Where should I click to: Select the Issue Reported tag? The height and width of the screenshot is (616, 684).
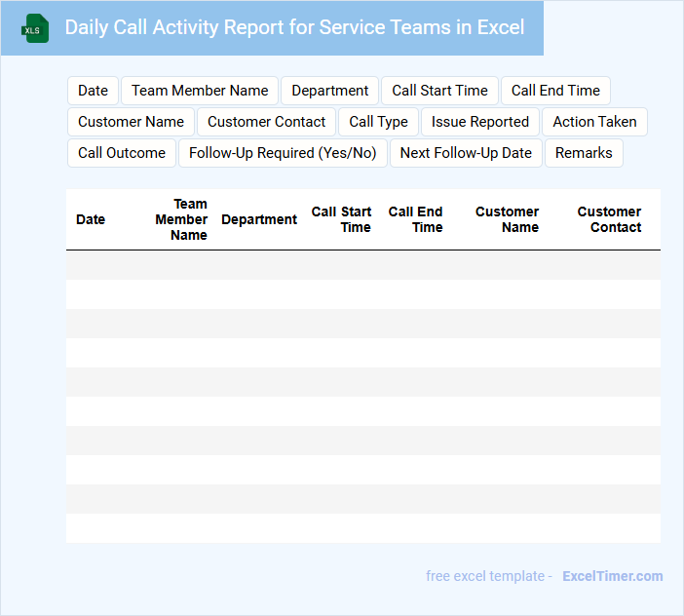(x=479, y=122)
